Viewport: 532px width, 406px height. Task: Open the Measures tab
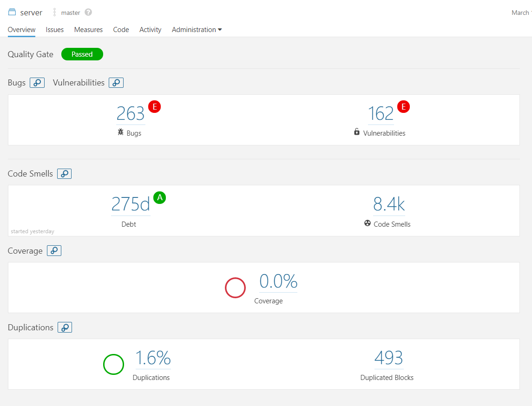coord(88,30)
